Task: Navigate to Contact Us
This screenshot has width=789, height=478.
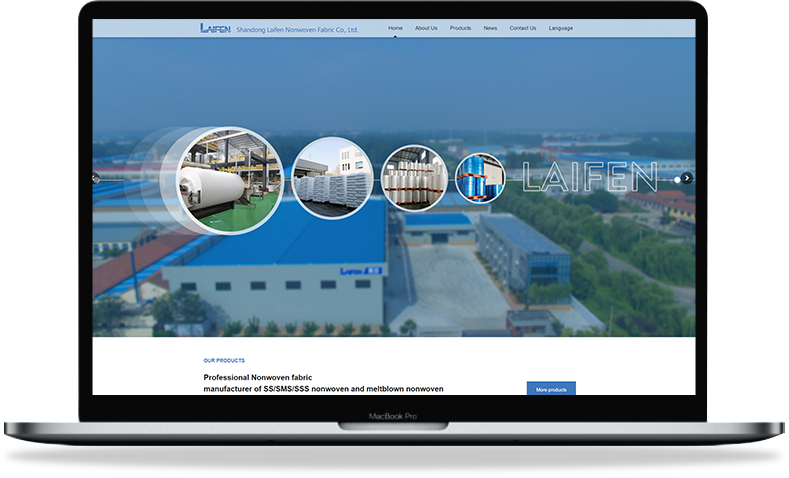Action: click(522, 28)
